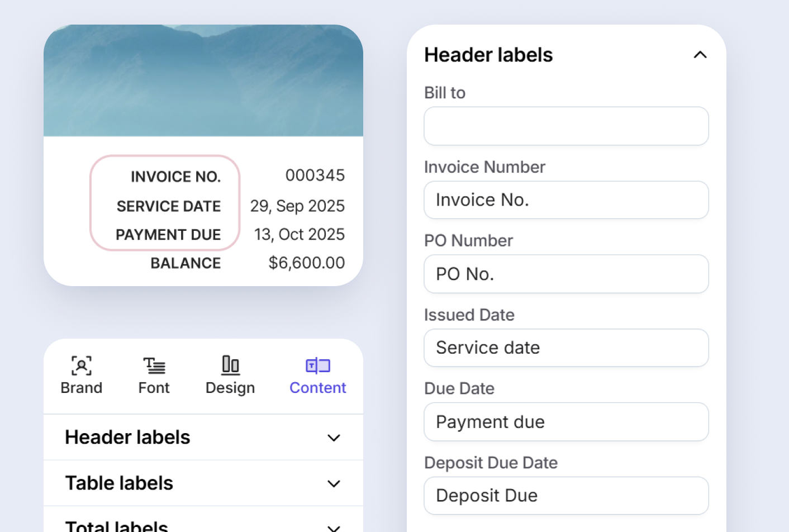Image resolution: width=789 pixels, height=532 pixels.
Task: Click the 13, Oct 2025 payment due value
Action: [x=299, y=234]
